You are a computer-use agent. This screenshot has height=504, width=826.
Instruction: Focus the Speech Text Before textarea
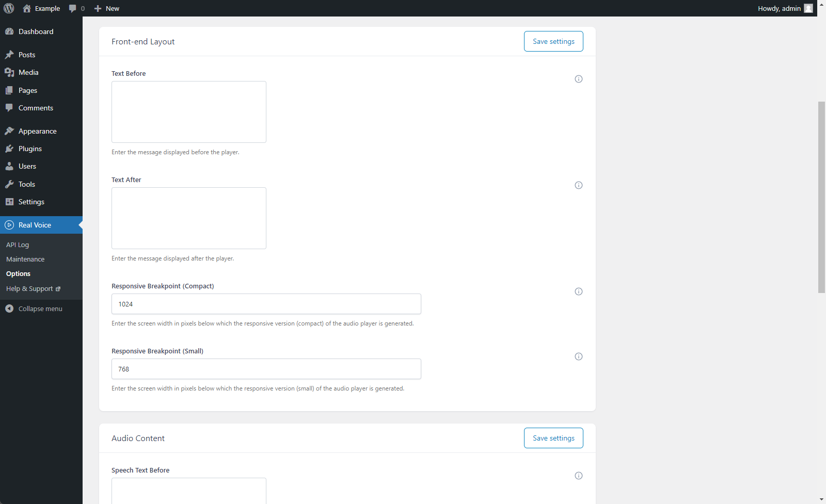point(189,491)
